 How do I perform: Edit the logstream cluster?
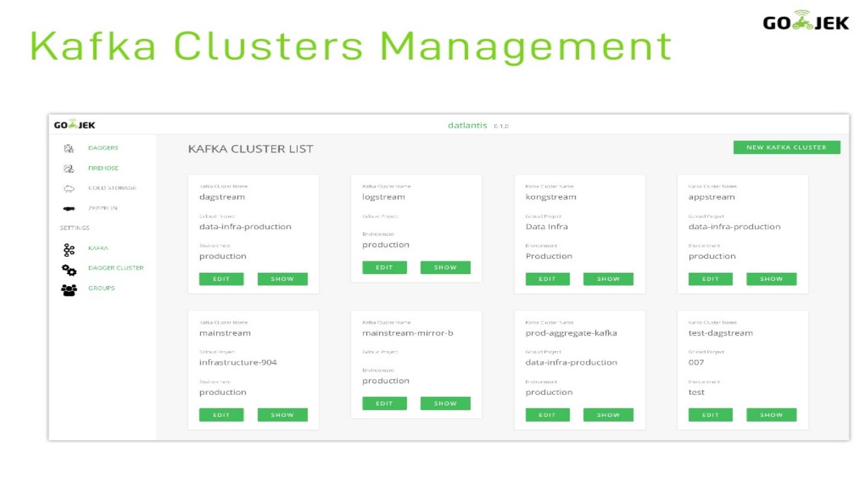385,267
